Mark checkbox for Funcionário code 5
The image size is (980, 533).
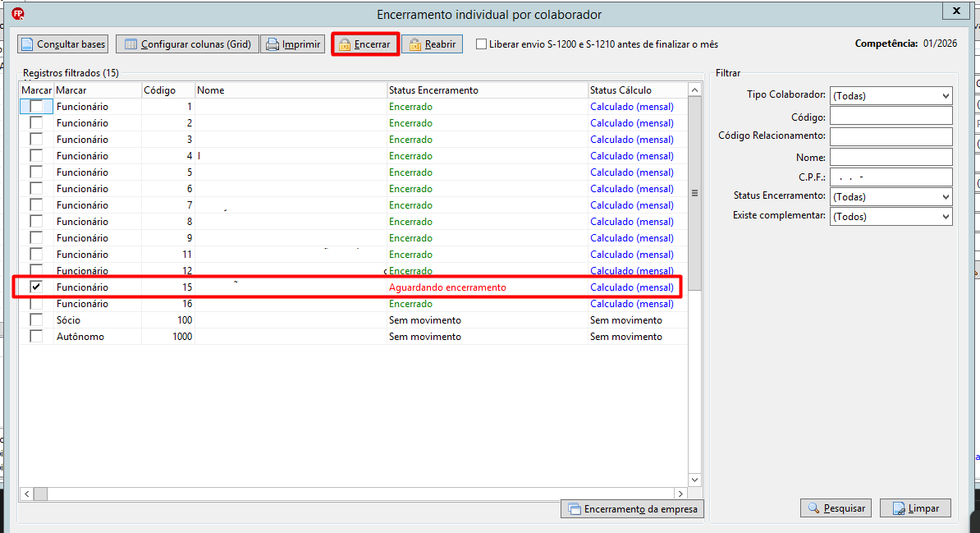click(x=36, y=172)
